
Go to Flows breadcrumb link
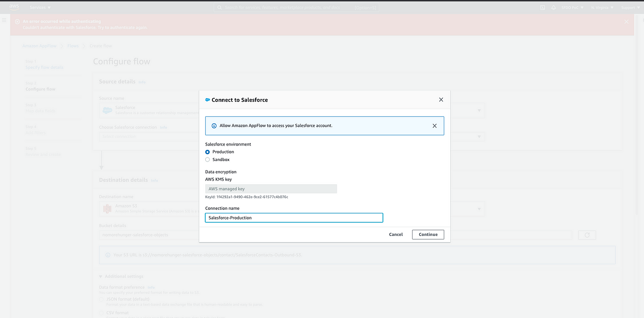coord(73,46)
